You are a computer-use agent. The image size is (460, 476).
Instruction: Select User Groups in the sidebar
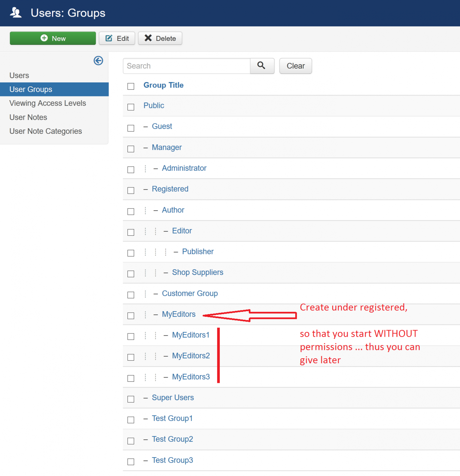pos(54,89)
